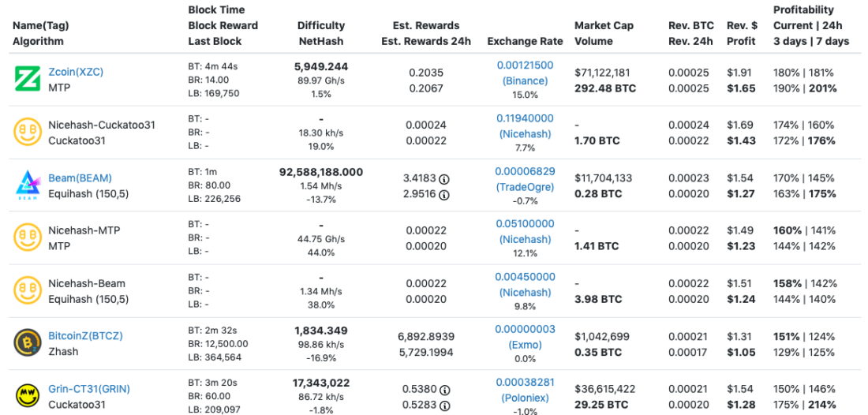Open the Zcoin(XZC) coin link
Screen dimensions: 868x415
coord(76,72)
